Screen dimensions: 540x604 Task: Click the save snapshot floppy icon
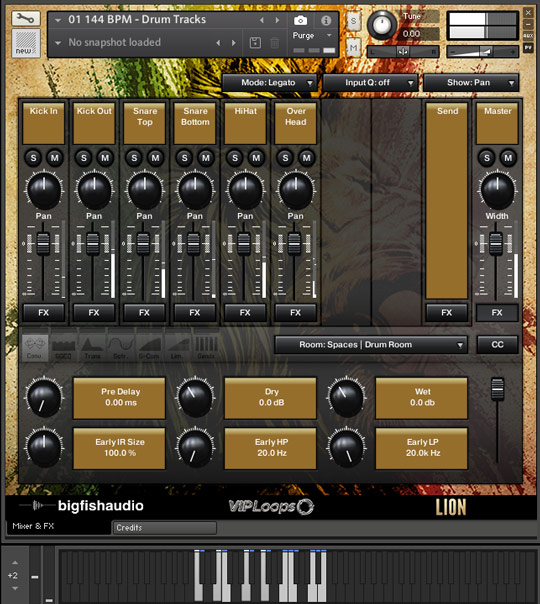(x=255, y=42)
